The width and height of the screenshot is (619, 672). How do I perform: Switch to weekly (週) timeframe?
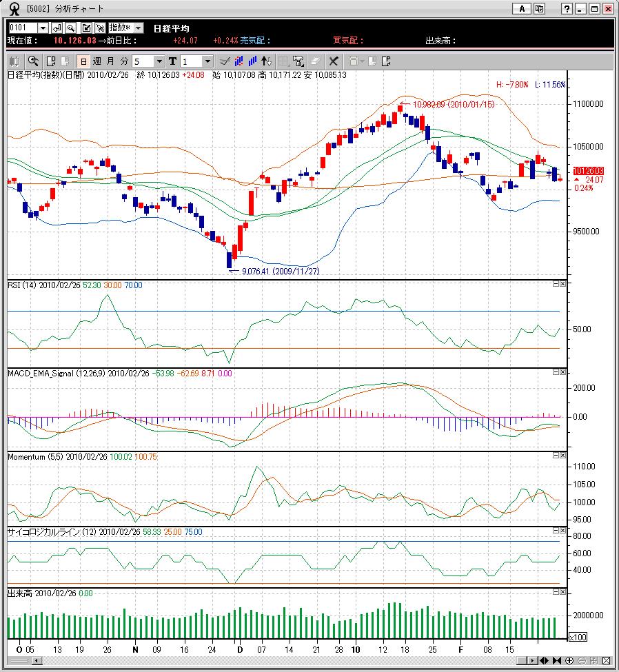(97, 61)
